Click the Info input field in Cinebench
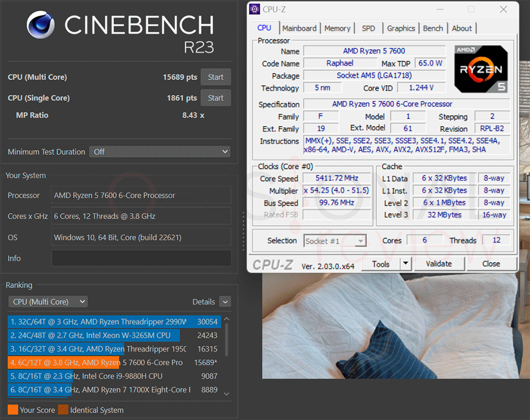The image size is (530, 420). pyautogui.click(x=142, y=258)
